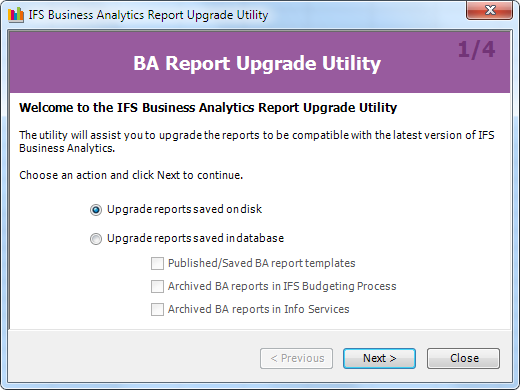Click the Close button at the bottom
The width and height of the screenshot is (520, 390).
pos(463,358)
